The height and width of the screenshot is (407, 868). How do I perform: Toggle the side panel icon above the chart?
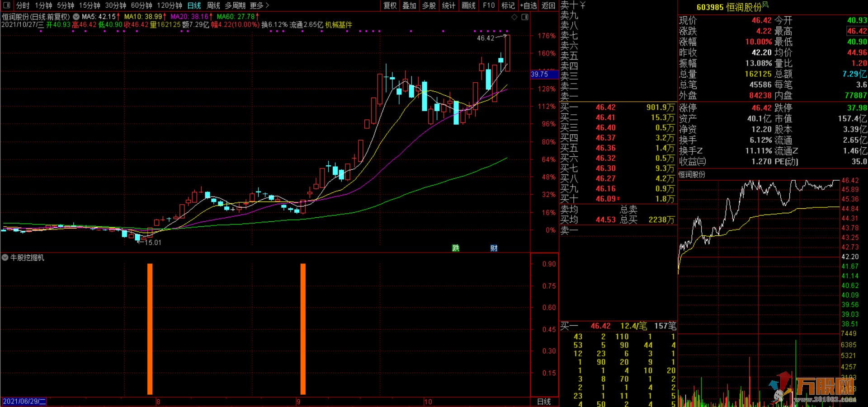(x=525, y=17)
